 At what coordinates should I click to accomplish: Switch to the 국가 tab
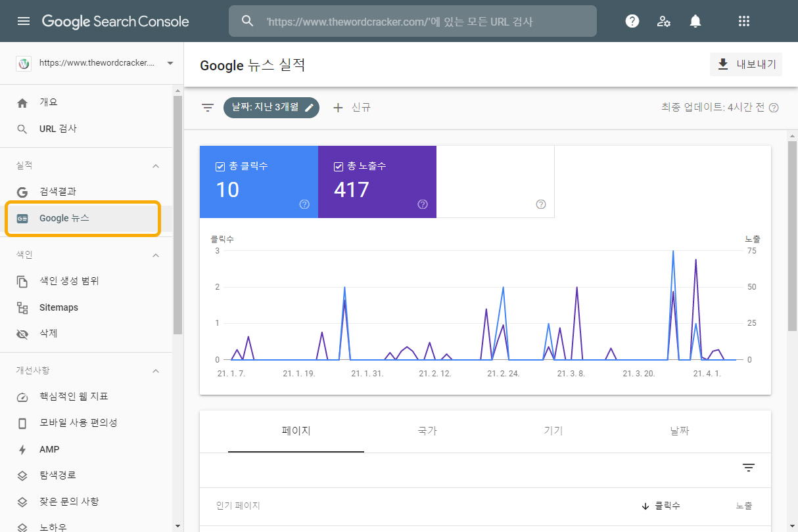(427, 432)
